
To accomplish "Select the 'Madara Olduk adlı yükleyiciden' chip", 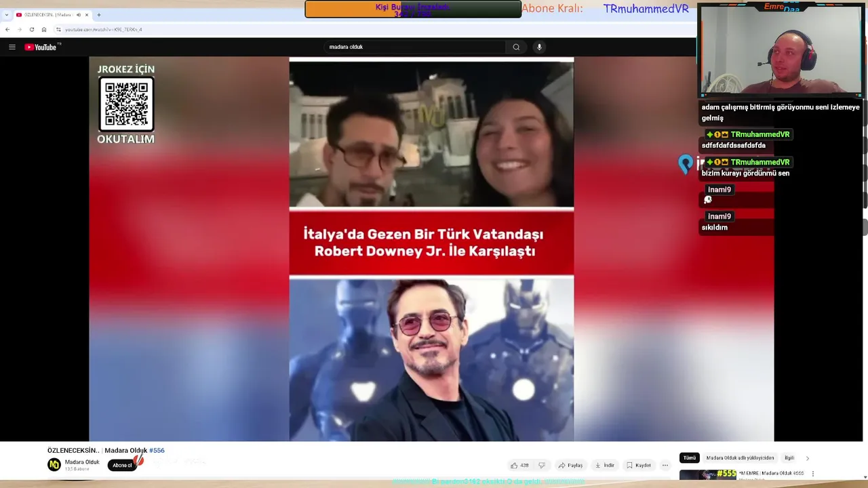I will click(x=740, y=457).
